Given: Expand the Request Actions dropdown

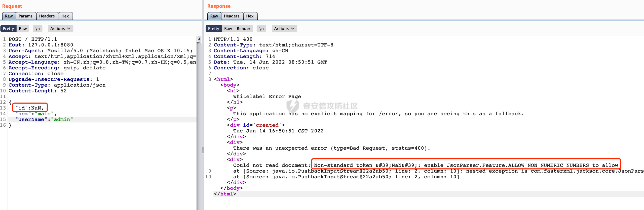Looking at the screenshot, I should click(60, 29).
